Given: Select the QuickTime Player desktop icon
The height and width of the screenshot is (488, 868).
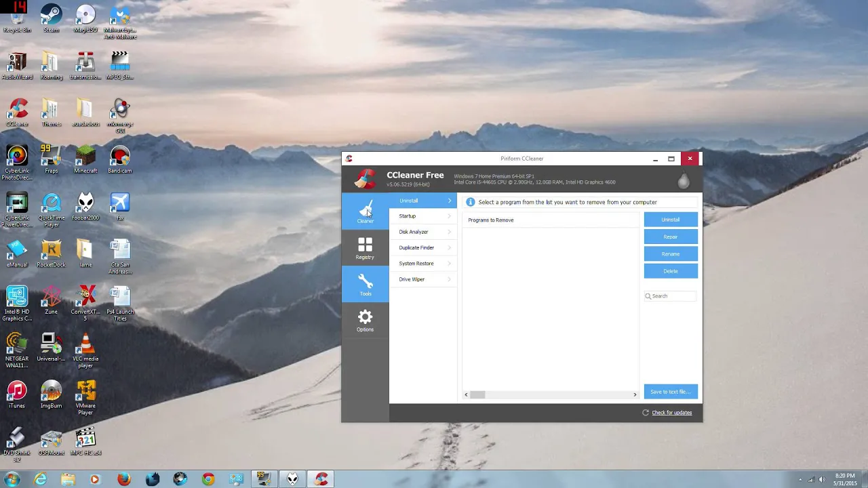Looking at the screenshot, I should pyautogui.click(x=51, y=210).
